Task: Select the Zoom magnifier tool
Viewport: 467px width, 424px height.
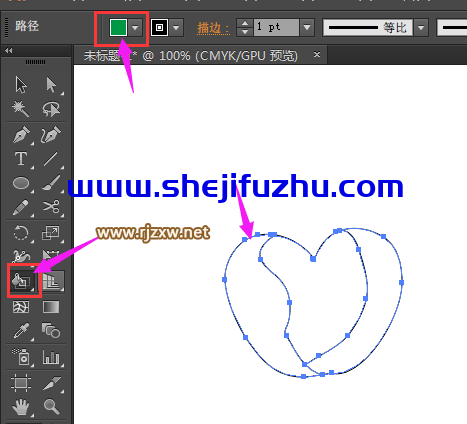Action: click(x=51, y=406)
